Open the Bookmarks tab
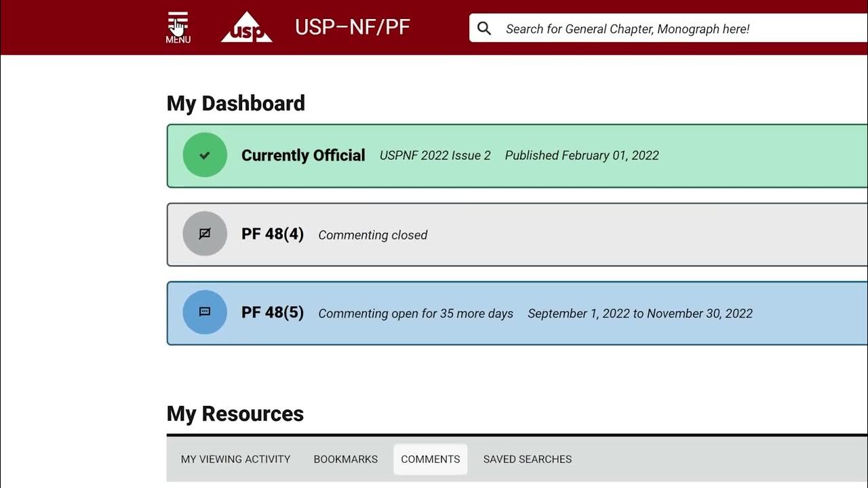The width and height of the screenshot is (868, 488). (346, 459)
